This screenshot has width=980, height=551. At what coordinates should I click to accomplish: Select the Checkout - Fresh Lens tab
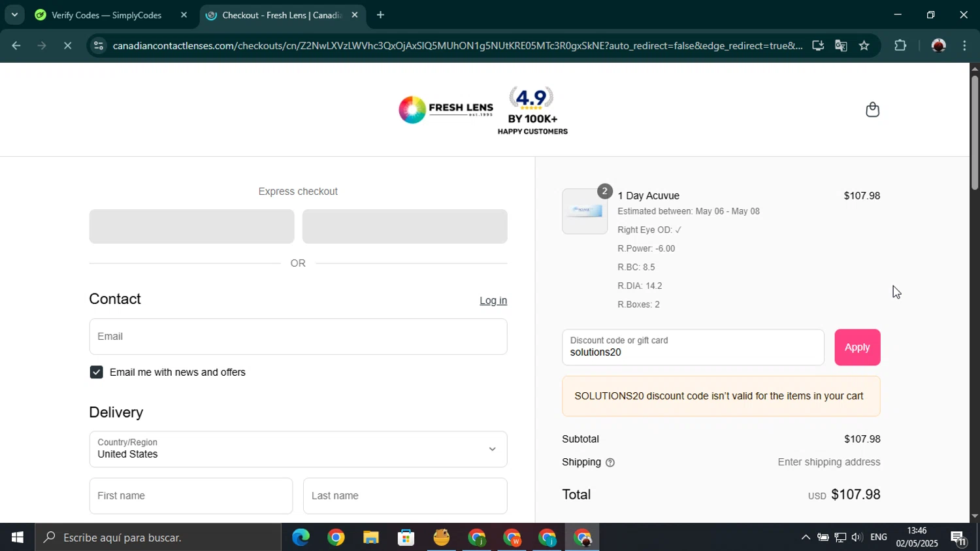click(x=282, y=15)
